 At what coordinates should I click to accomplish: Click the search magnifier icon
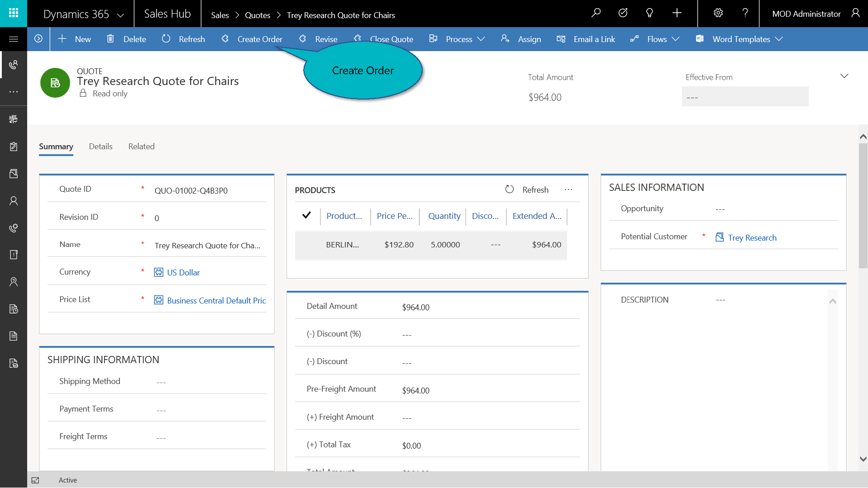(596, 13)
